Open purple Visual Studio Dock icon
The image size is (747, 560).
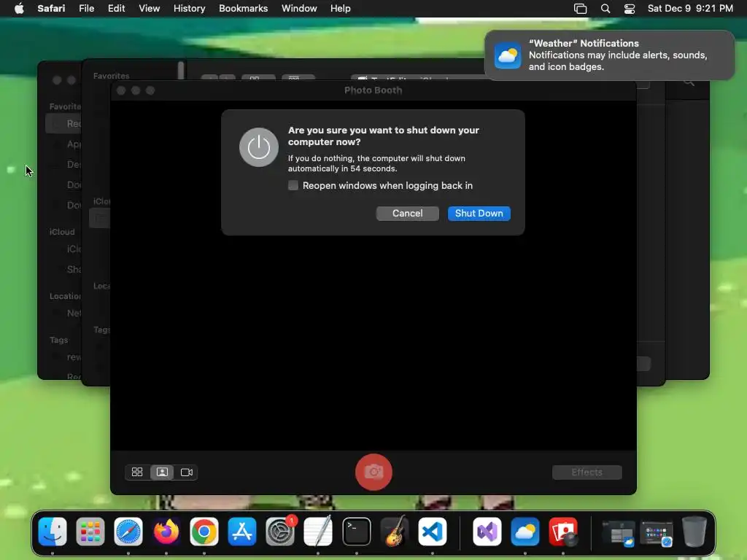coord(487,532)
